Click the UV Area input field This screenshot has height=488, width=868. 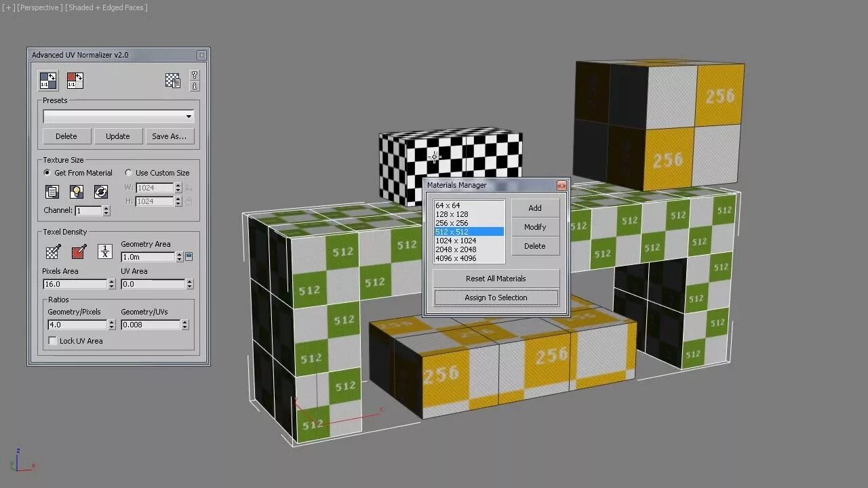pyautogui.click(x=153, y=284)
